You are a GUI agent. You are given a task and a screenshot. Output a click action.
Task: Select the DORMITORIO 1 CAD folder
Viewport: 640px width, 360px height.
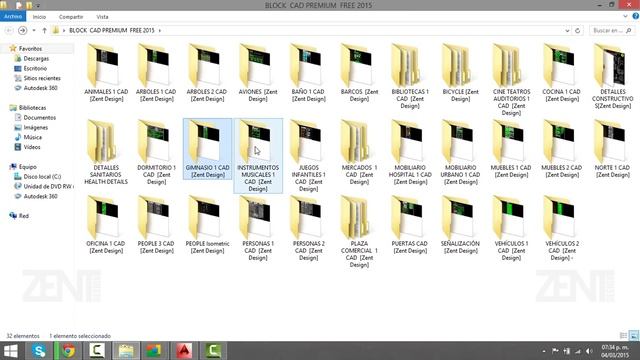[x=156, y=152]
